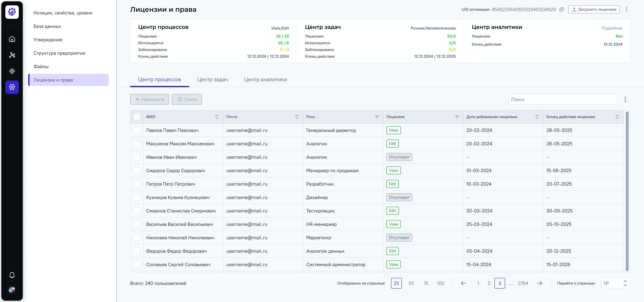
Task: Open the user avatar at sidebar bottom
Action: 12,290
